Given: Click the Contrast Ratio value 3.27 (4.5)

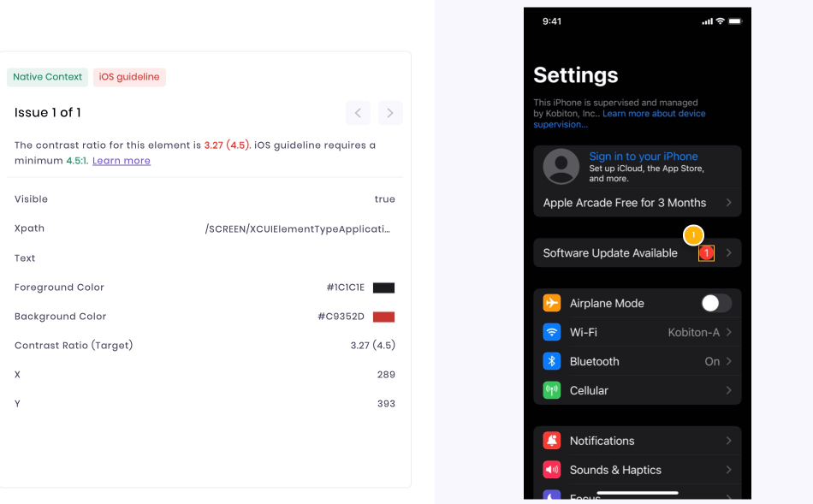Looking at the screenshot, I should [373, 346].
